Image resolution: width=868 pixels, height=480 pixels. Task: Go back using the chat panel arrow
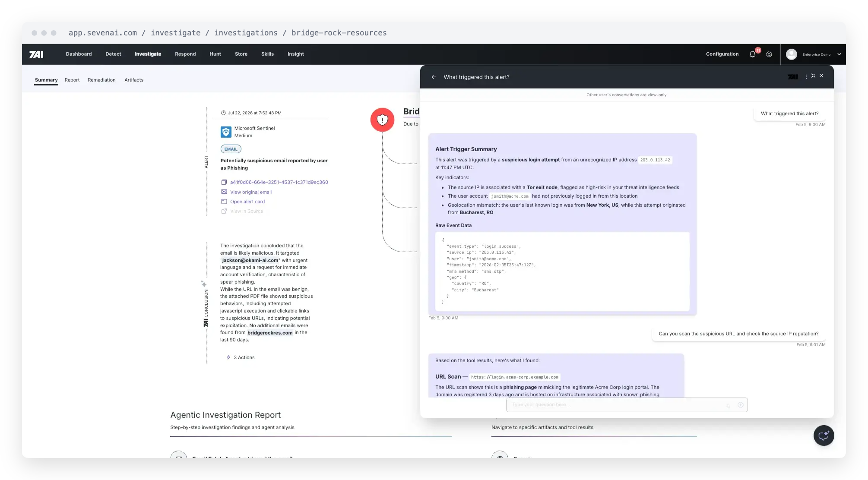(x=434, y=77)
